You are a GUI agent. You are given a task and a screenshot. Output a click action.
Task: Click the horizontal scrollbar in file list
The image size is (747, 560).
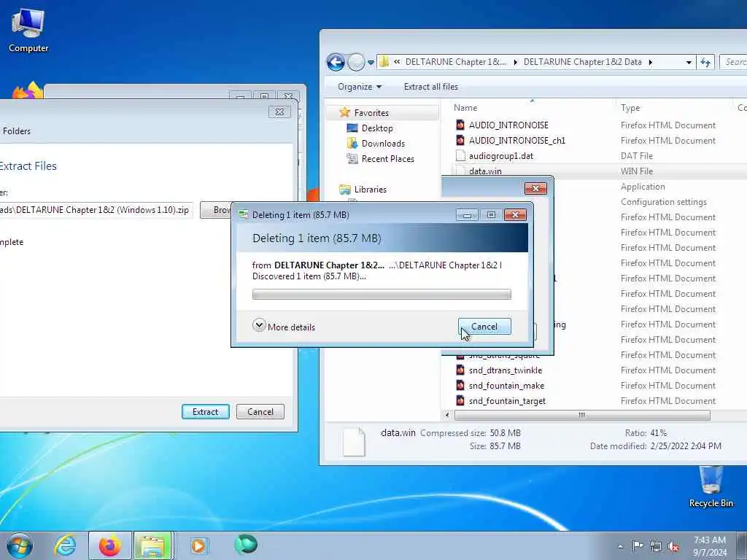581,415
